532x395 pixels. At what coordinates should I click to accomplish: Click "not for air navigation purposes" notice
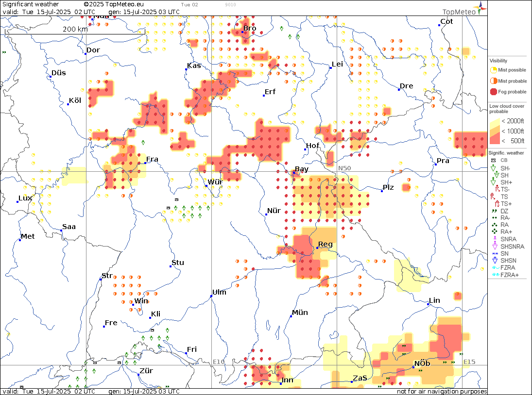click(442, 392)
